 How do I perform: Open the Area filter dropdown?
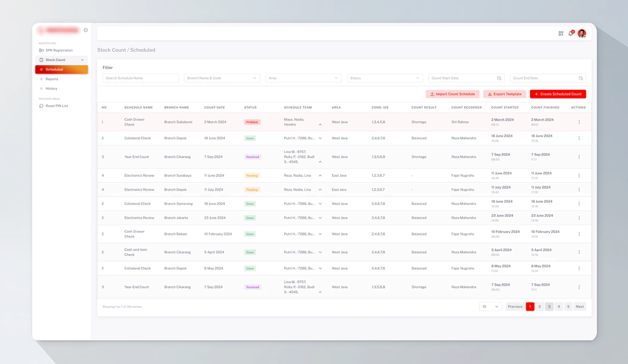[303, 78]
